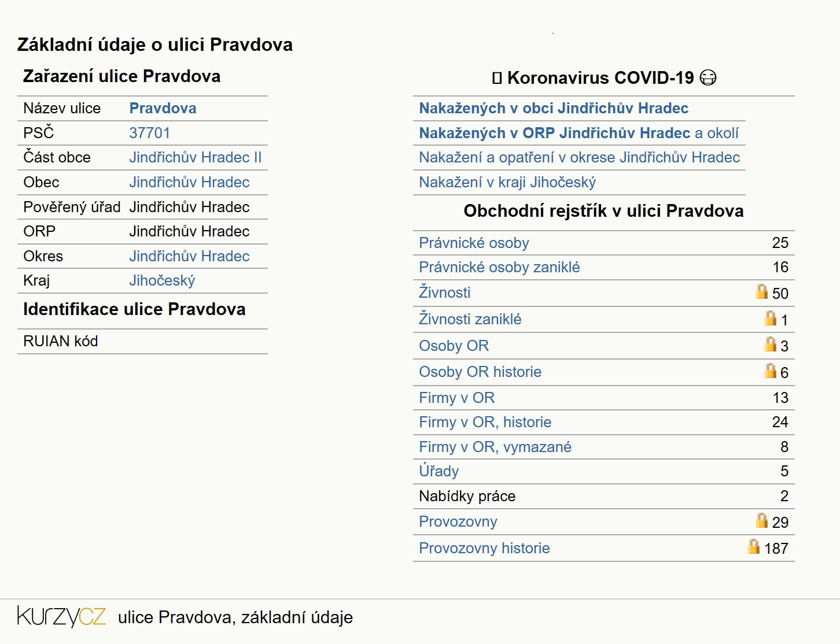Open the Úřady link

[x=439, y=471]
